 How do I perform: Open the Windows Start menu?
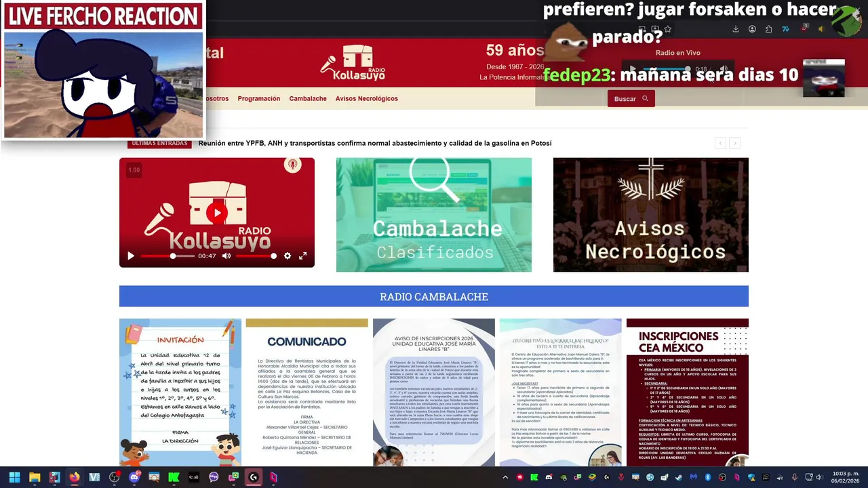click(x=14, y=477)
